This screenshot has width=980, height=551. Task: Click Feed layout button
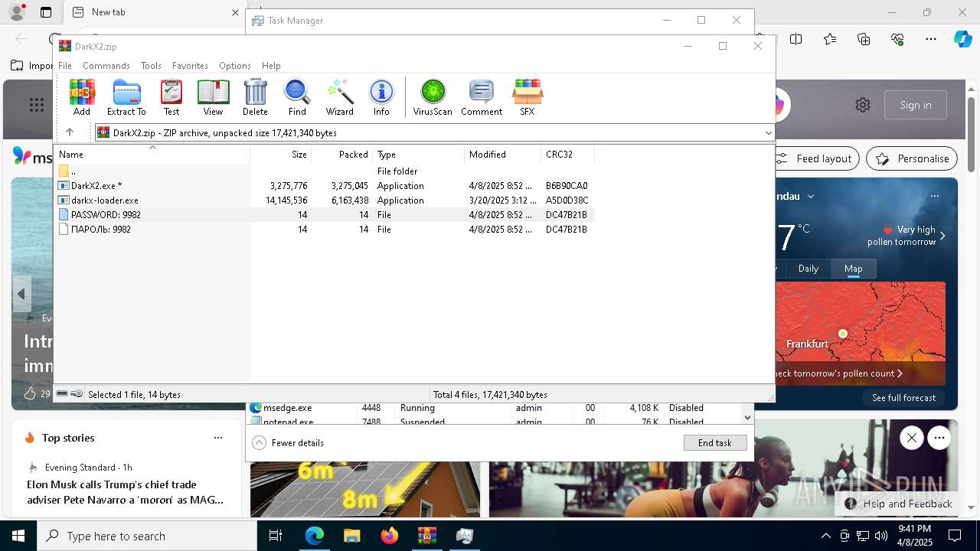click(x=815, y=158)
